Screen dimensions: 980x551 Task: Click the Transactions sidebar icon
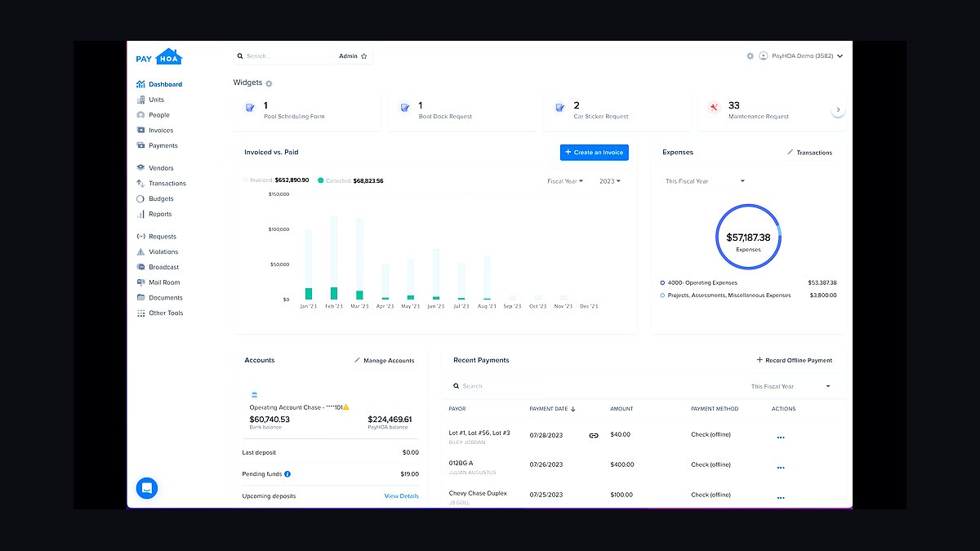[x=140, y=184]
